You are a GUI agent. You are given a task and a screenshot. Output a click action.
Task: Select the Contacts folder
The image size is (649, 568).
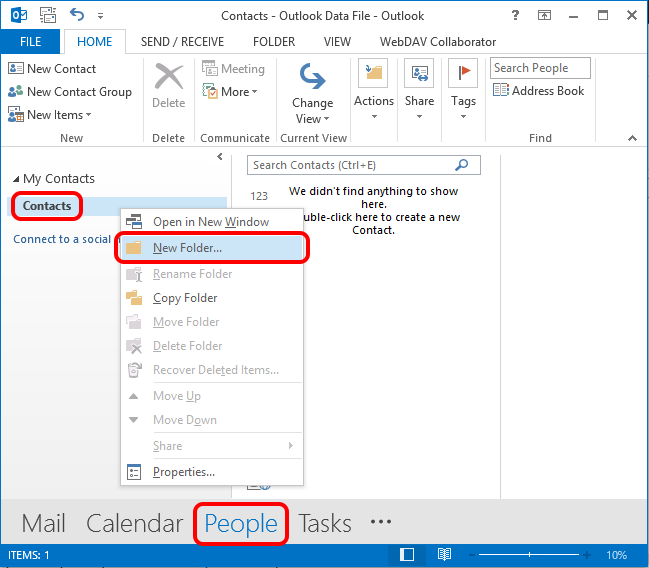click(x=47, y=206)
